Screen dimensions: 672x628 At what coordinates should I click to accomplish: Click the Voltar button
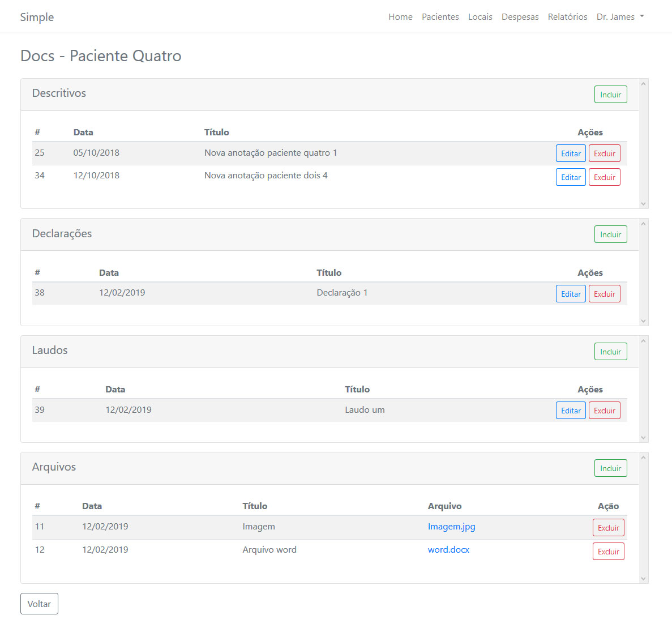click(39, 604)
